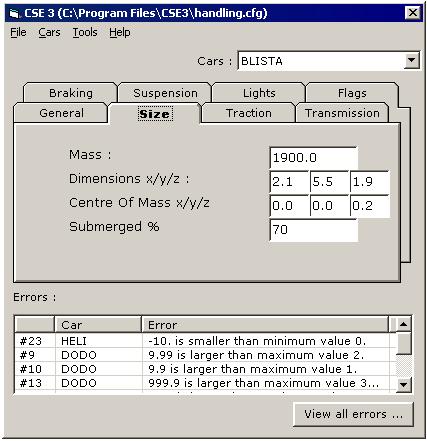The image size is (427, 441).
Task: Switch to the General tab
Action: tap(61, 113)
